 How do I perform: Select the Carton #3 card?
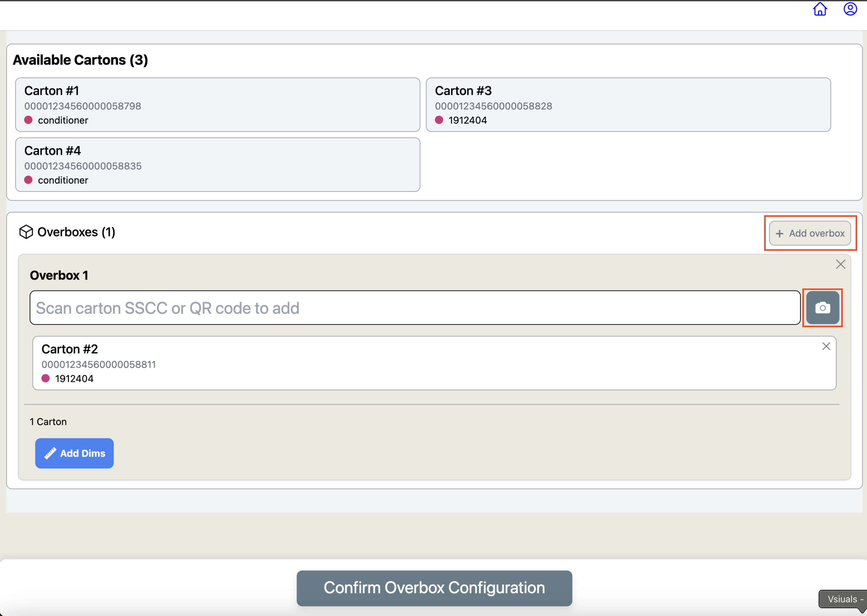tap(628, 105)
